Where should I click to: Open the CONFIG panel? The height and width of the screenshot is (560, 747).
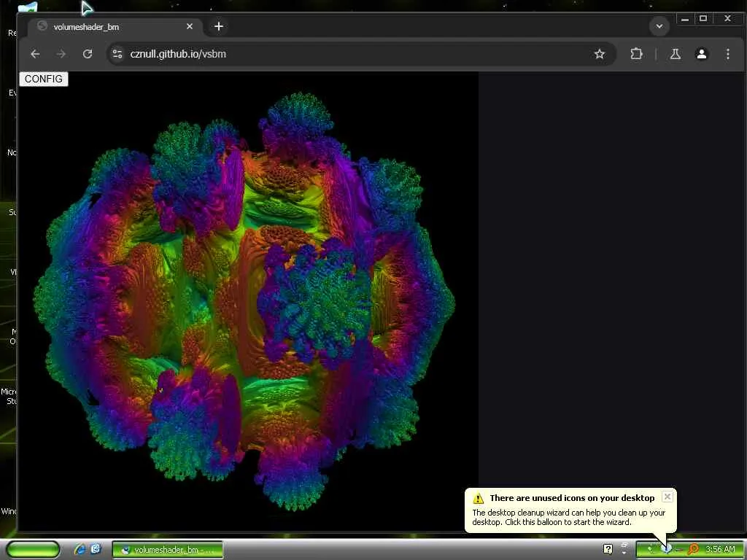tap(43, 79)
